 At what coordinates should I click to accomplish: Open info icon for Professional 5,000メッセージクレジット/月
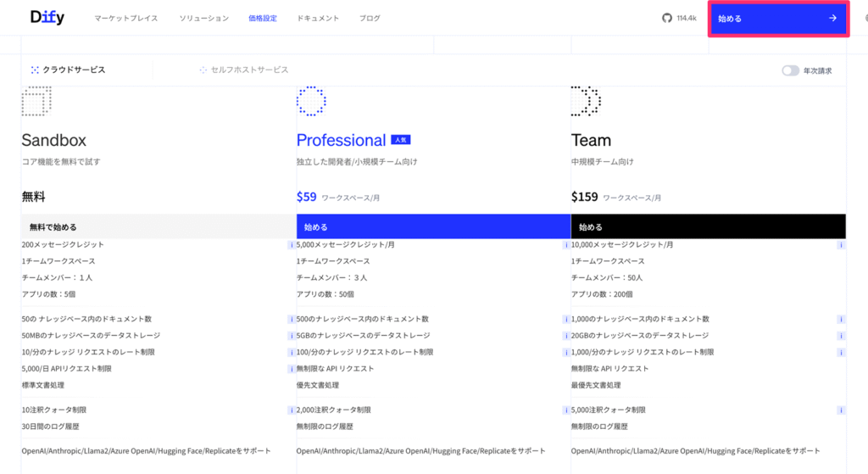tap(565, 245)
